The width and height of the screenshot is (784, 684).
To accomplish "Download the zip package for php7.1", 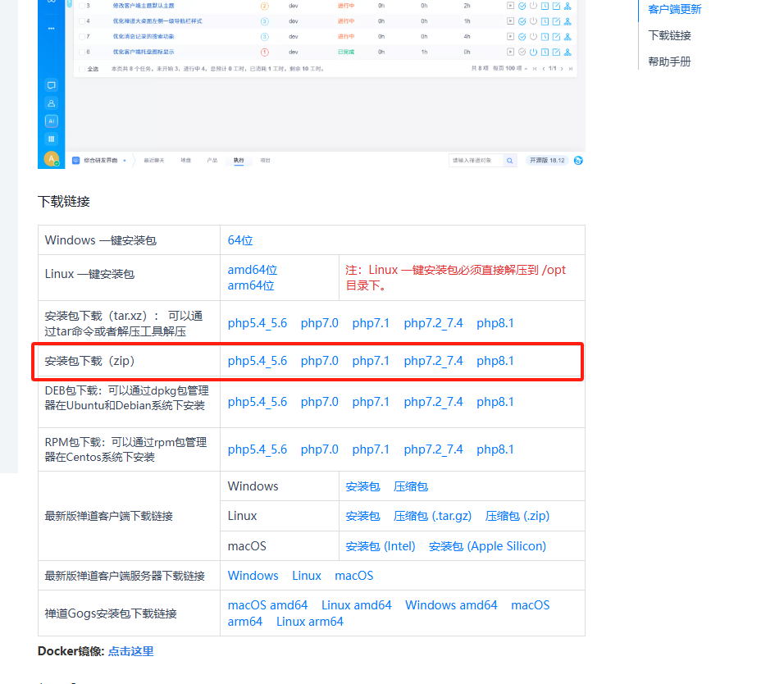I will point(371,361).
